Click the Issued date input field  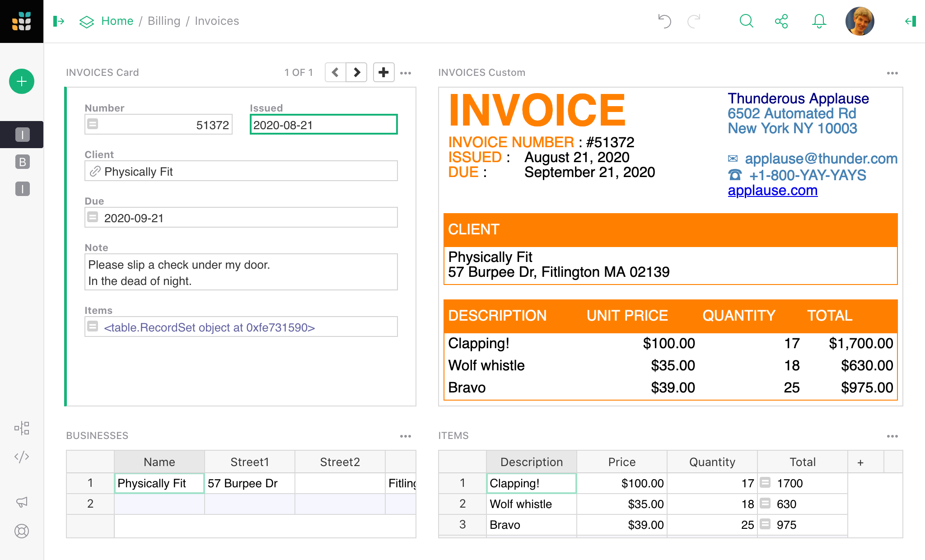324,125
